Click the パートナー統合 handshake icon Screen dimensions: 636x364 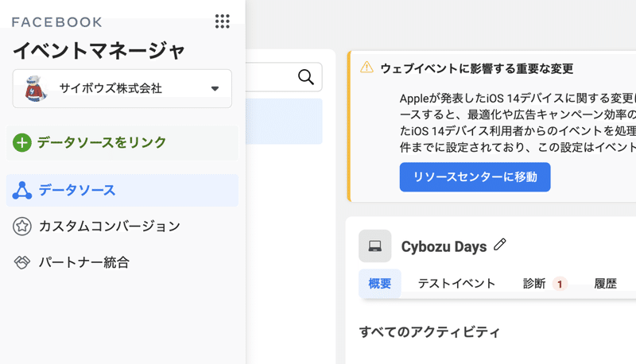[22, 262]
